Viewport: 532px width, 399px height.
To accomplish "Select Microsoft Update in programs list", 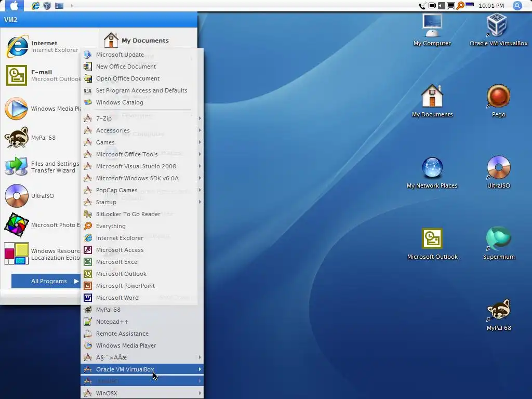I will (142, 55).
